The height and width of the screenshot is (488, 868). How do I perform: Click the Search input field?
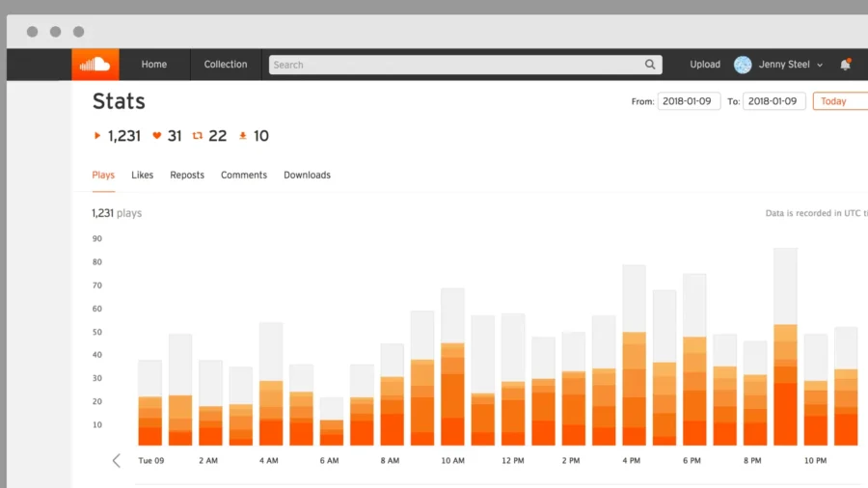point(453,65)
